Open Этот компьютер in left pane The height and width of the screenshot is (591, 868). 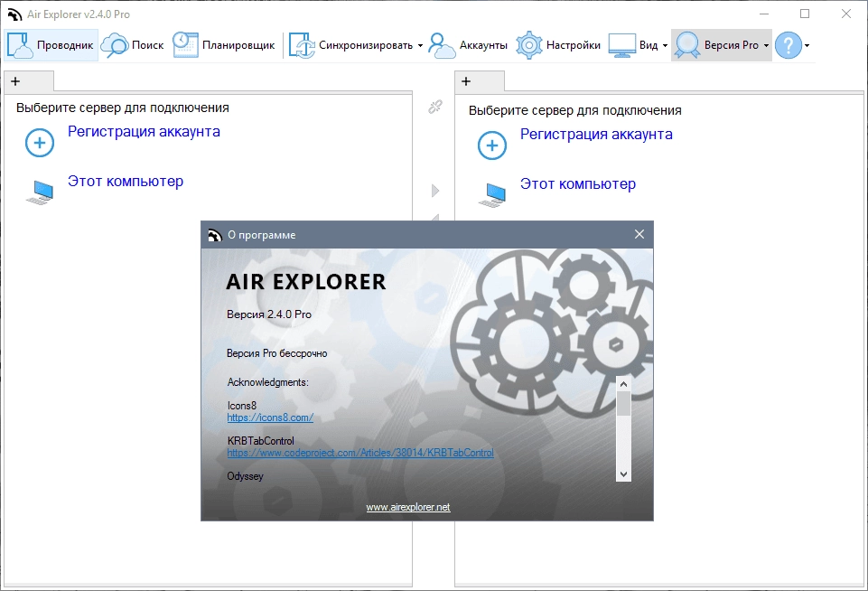(x=126, y=182)
